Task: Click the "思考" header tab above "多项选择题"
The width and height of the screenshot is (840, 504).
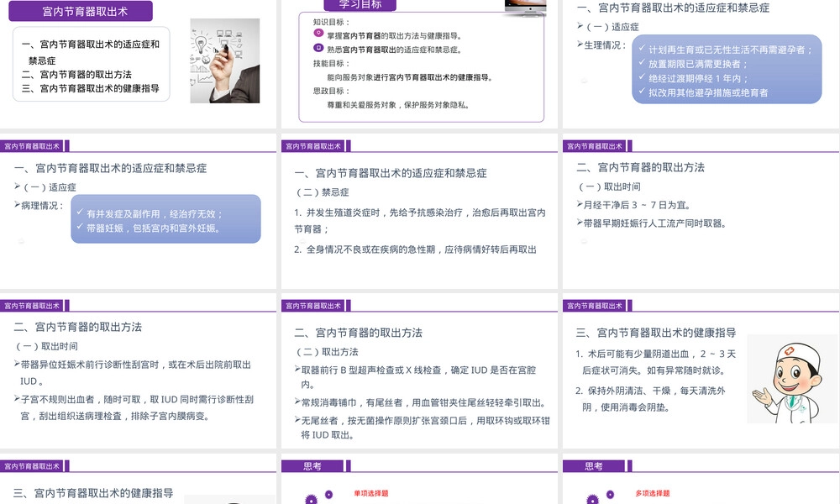Action: (x=594, y=466)
